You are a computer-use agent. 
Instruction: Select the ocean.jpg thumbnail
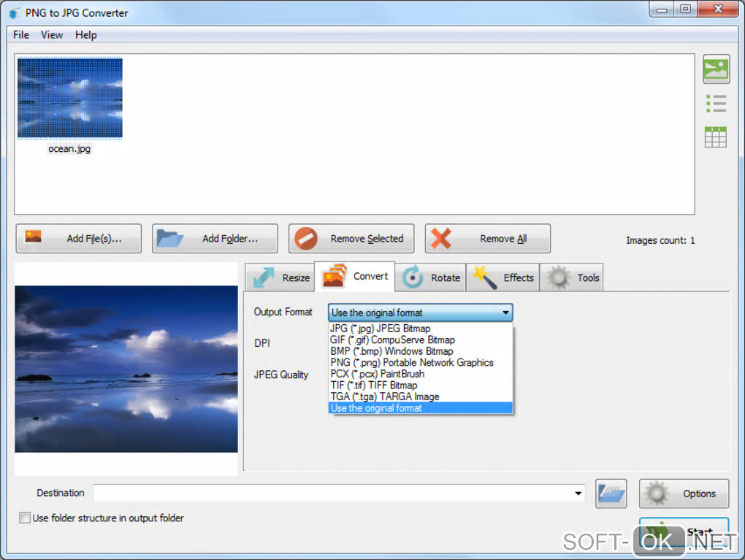(x=70, y=105)
